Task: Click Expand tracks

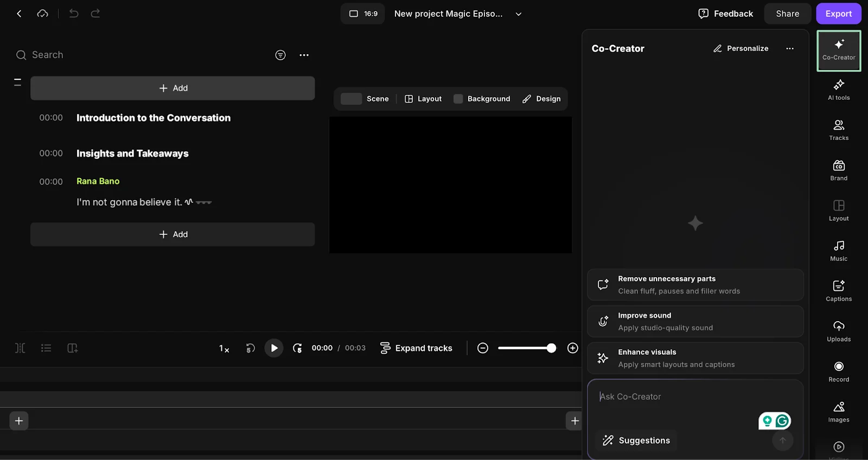Action: point(416,348)
